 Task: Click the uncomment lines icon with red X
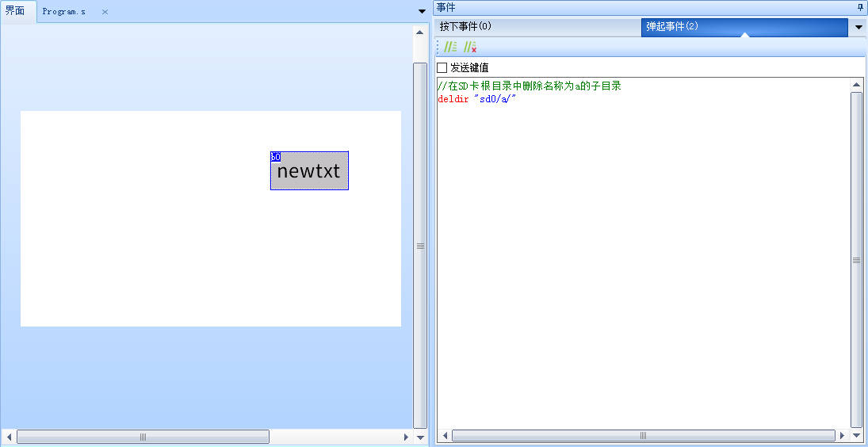pos(470,48)
